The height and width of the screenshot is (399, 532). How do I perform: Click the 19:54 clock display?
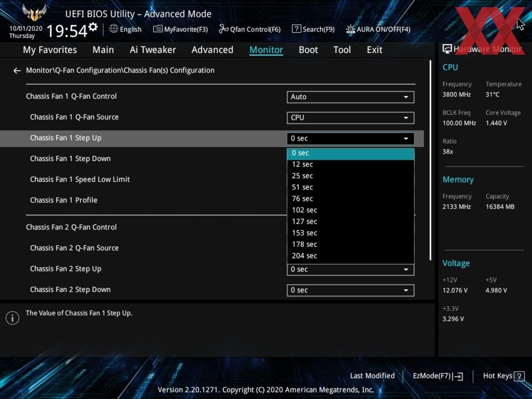click(x=67, y=31)
